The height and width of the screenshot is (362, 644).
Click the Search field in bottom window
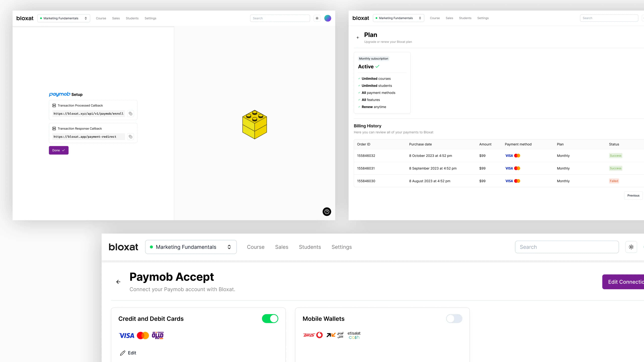click(x=567, y=247)
